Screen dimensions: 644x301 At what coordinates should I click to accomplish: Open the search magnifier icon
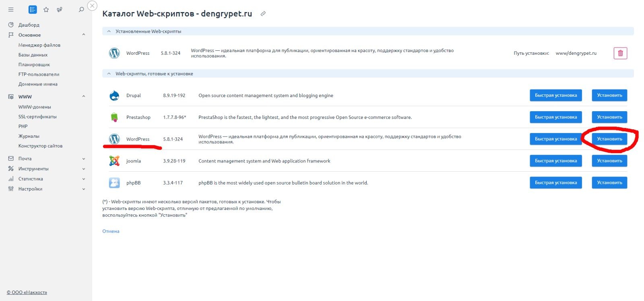81,9
